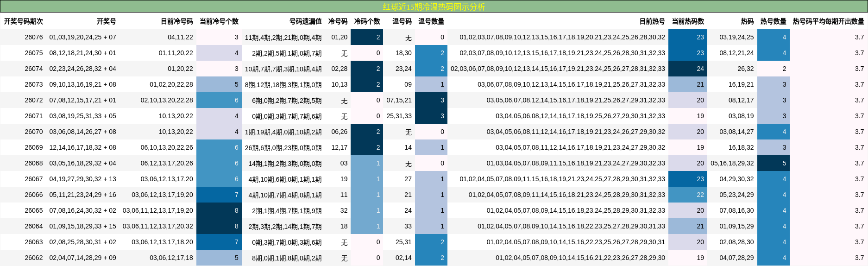The height and width of the screenshot is (266, 868).
Task: Select cold numbers cell 01,11,20,22
Action: 176,53
